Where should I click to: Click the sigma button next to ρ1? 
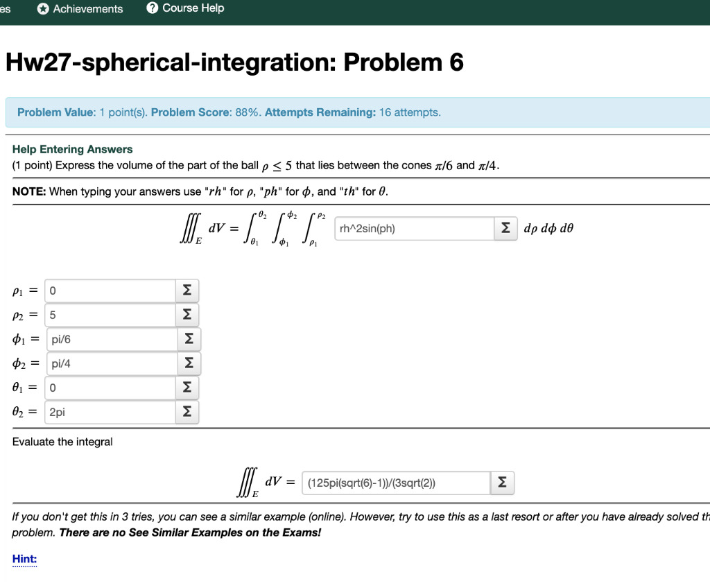[x=187, y=291]
